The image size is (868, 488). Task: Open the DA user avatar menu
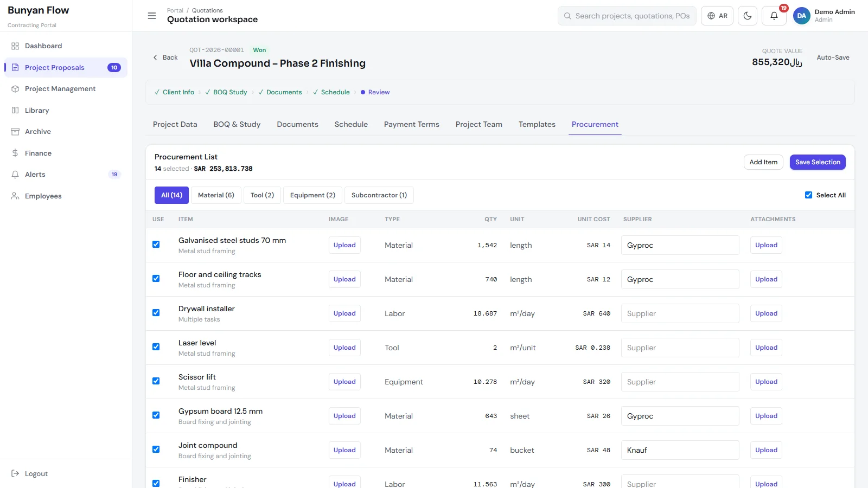pos(801,16)
